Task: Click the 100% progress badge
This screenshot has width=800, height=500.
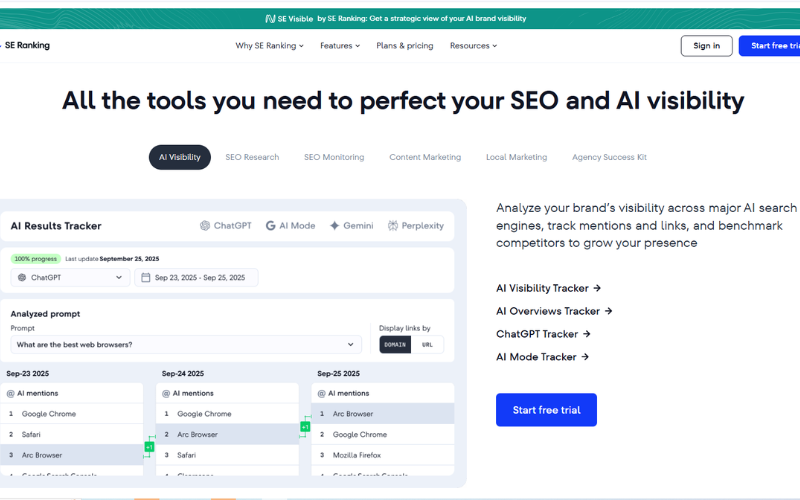Action: [36, 259]
